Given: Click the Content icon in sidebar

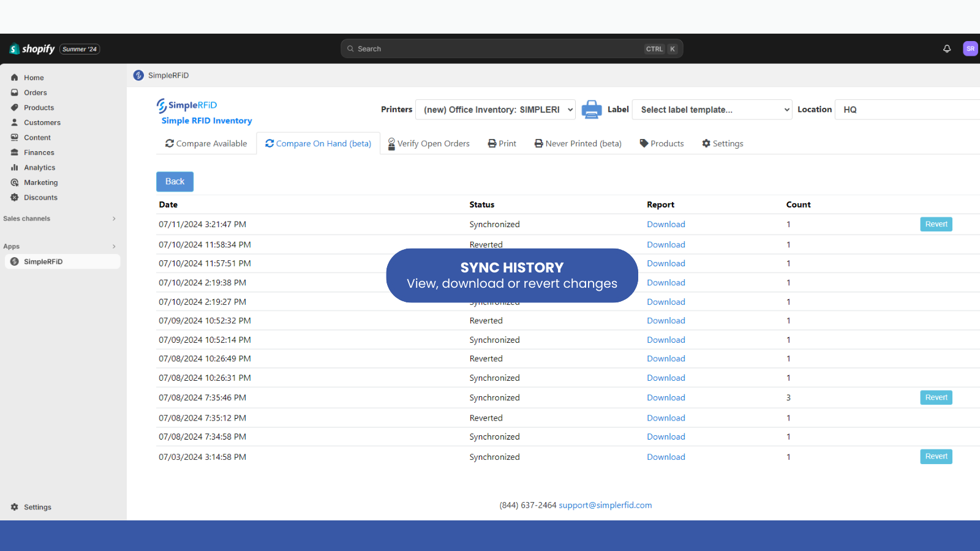Looking at the screenshot, I should pos(15,138).
